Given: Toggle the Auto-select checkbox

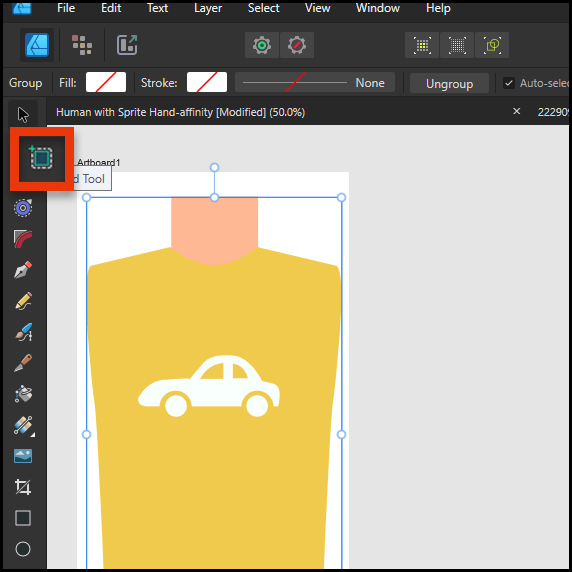Looking at the screenshot, I should click(x=509, y=83).
